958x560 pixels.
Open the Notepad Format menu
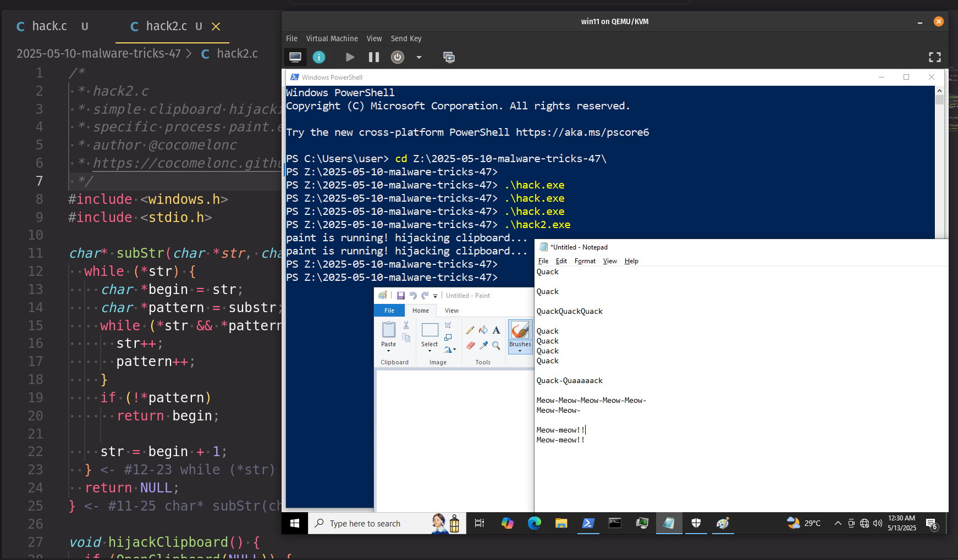[x=585, y=261]
